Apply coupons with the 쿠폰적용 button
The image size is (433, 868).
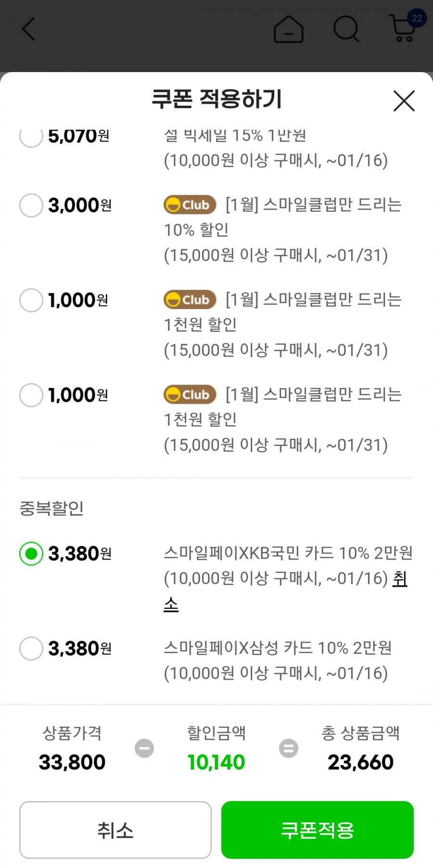(x=318, y=830)
